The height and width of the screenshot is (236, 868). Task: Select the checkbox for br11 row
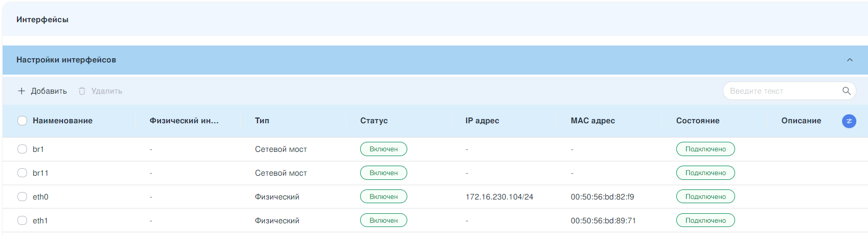[x=22, y=173]
